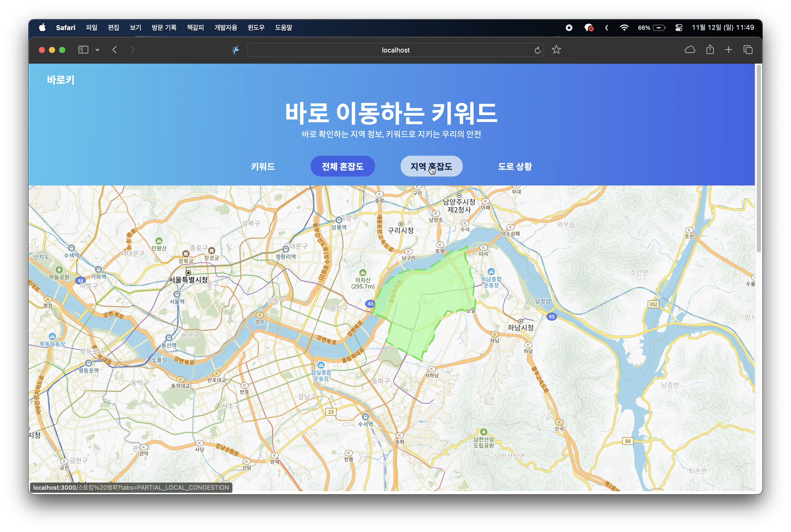Image resolution: width=791 pixels, height=532 pixels.
Task: Show the tab overview
Action: 748,50
